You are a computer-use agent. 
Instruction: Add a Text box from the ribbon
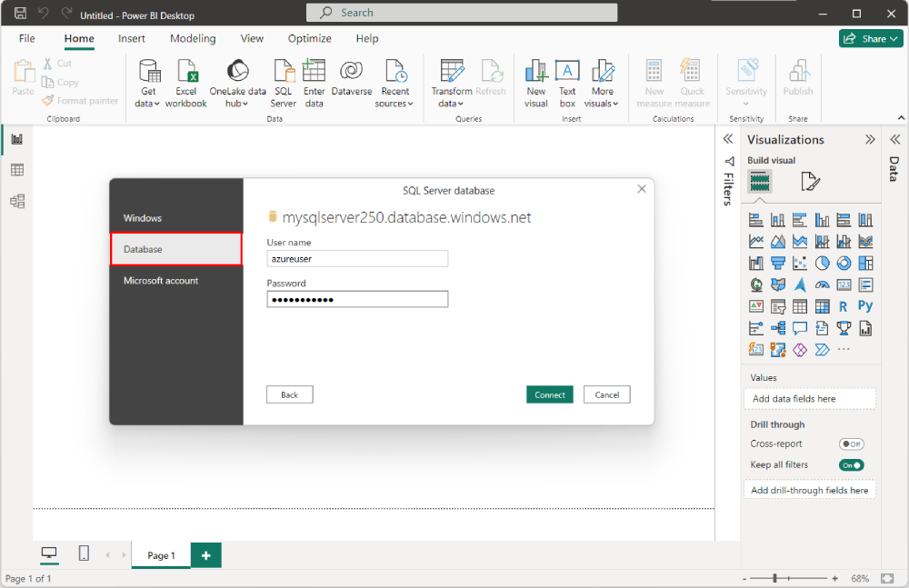pyautogui.click(x=567, y=85)
